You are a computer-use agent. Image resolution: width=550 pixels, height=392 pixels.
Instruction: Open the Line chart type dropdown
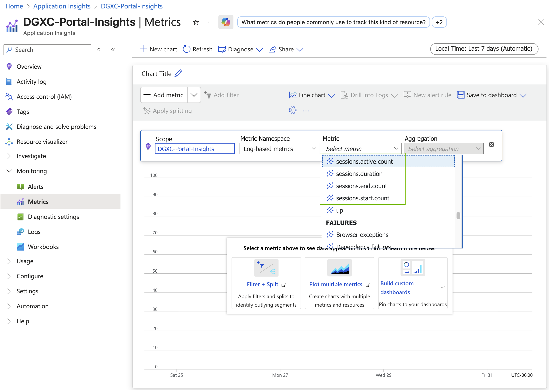[x=312, y=95]
